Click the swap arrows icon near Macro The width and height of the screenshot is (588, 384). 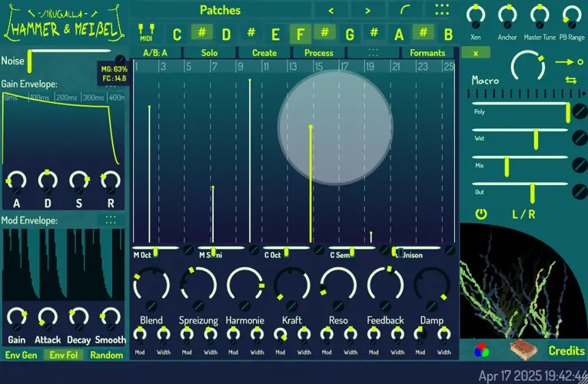pyautogui.click(x=570, y=80)
